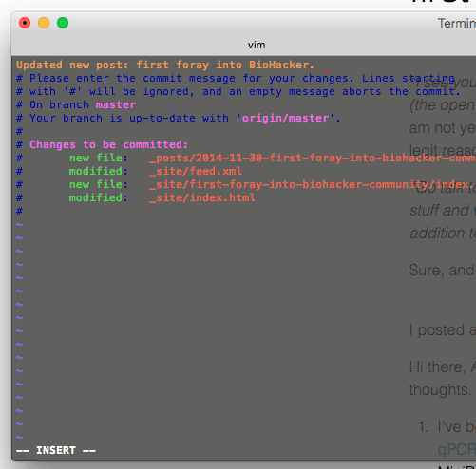The image size is (476, 469).
Task: Click the 'Changes to be committed:' heading
Action: point(108,144)
